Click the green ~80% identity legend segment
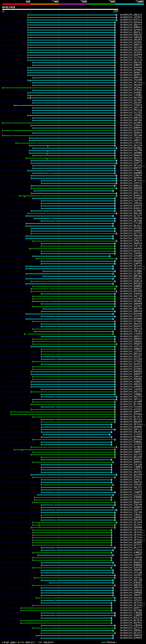Screen dimensions: 146x644 pos(101,4)
